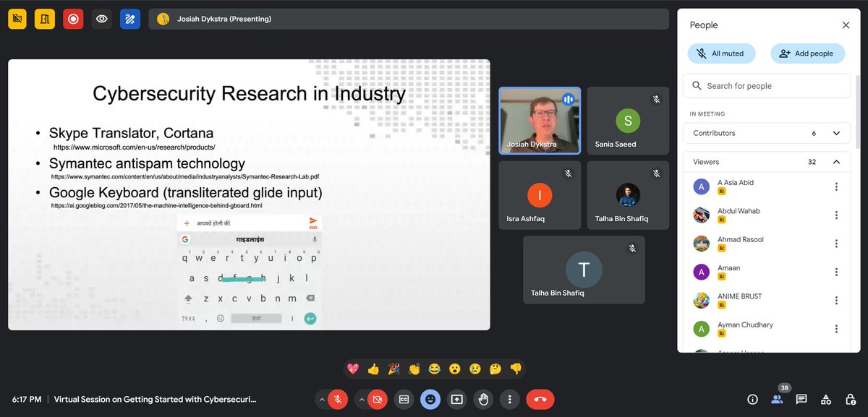Screen dimensions: 868x417
Task: Click the All muted button
Action: point(721,53)
